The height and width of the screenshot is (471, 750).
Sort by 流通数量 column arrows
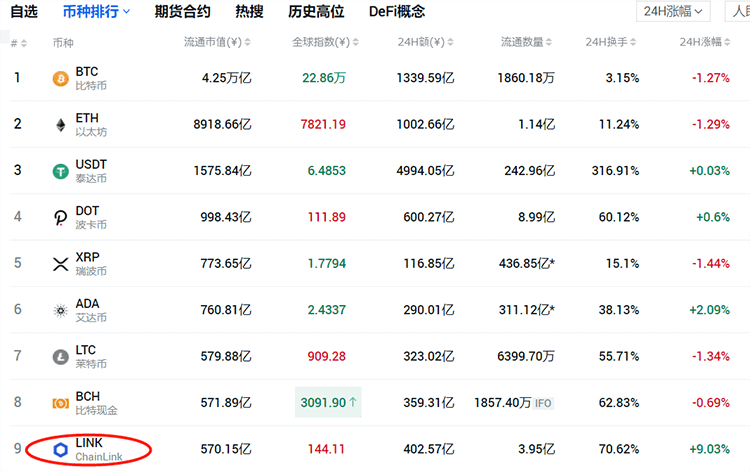[x=549, y=43]
